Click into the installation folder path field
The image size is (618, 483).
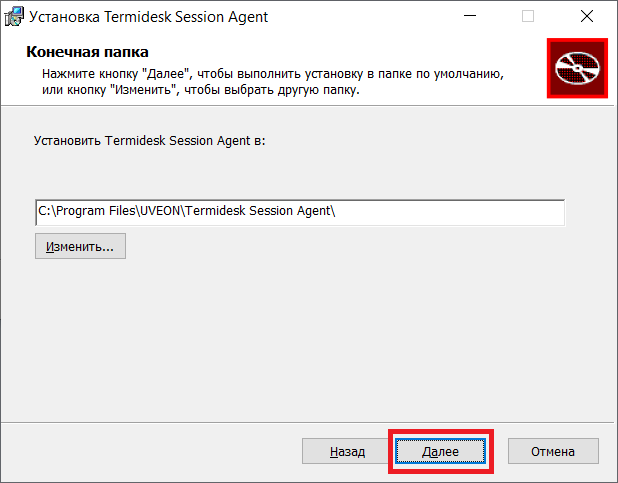point(450,213)
